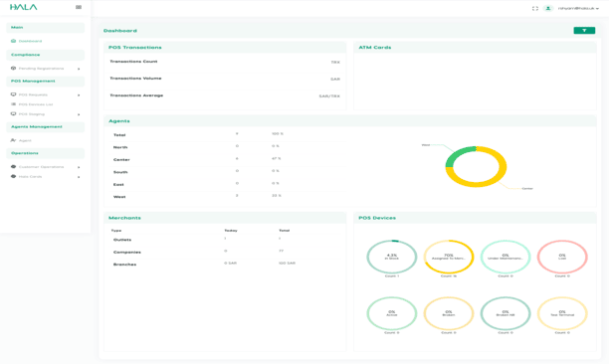Click the Agents panel title

point(119,121)
